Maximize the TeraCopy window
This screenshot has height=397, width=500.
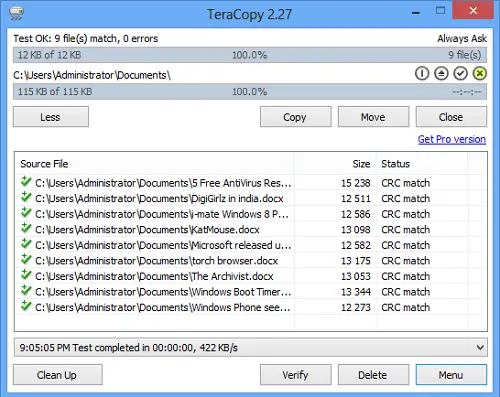(x=440, y=11)
